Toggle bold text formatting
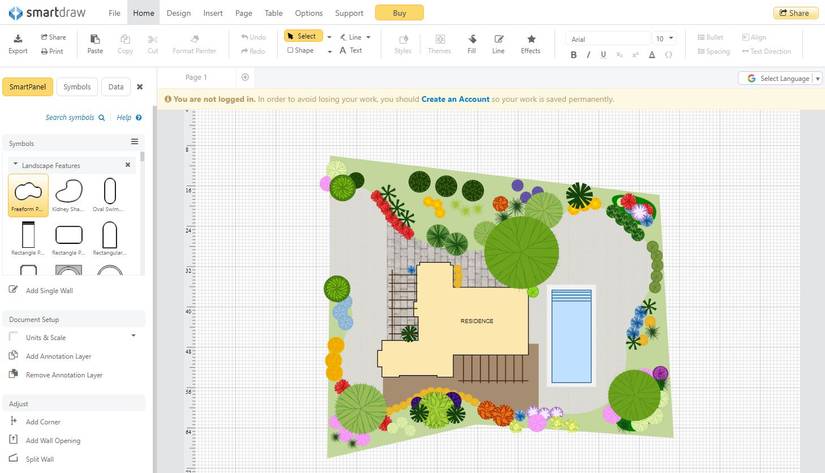 pyautogui.click(x=574, y=55)
